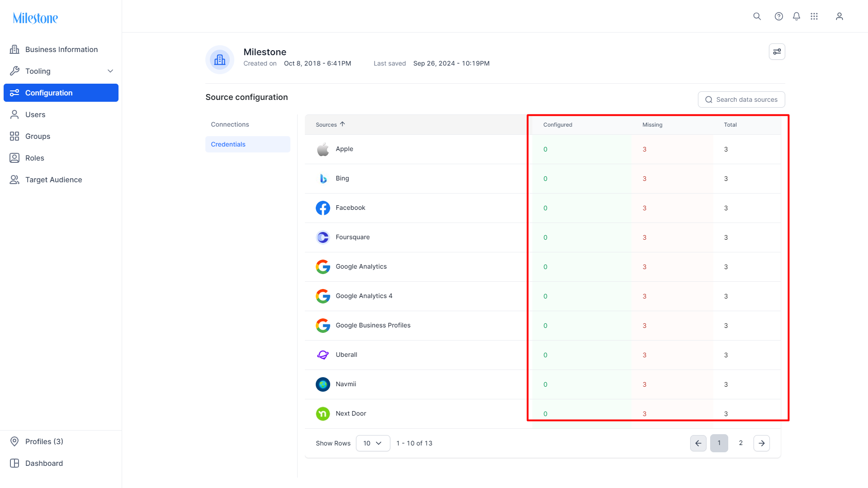868x488 pixels.
Task: Click the Google Business Profiles logo
Action: 323,326
